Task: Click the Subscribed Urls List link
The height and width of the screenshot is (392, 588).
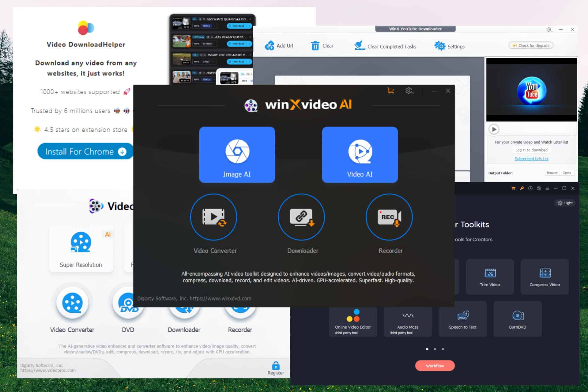Action: tap(532, 158)
